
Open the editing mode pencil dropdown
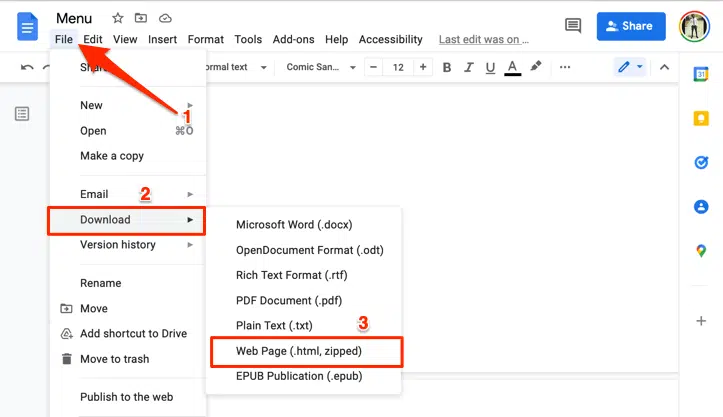pos(630,68)
